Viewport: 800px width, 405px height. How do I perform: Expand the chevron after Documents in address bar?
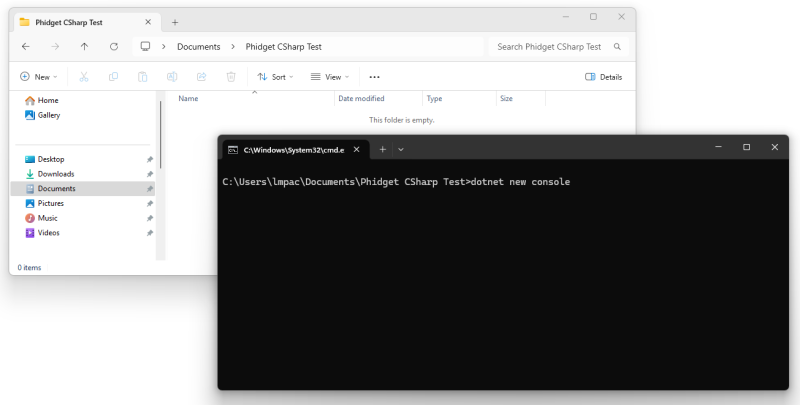[x=233, y=46]
